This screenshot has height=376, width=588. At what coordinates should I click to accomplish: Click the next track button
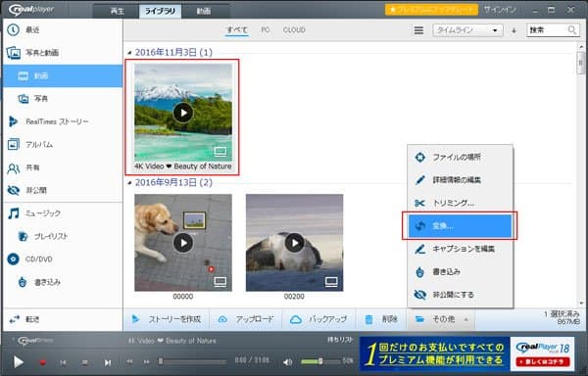tap(108, 362)
